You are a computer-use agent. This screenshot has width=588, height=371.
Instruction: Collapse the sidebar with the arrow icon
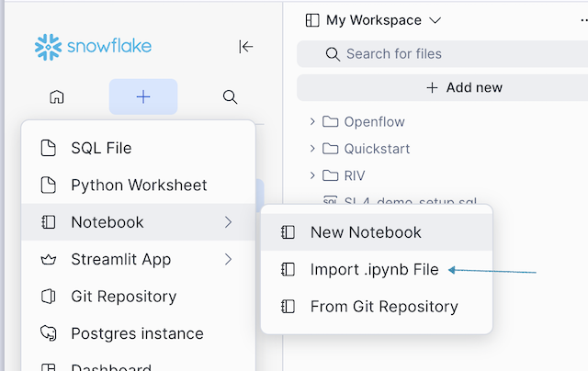[245, 47]
